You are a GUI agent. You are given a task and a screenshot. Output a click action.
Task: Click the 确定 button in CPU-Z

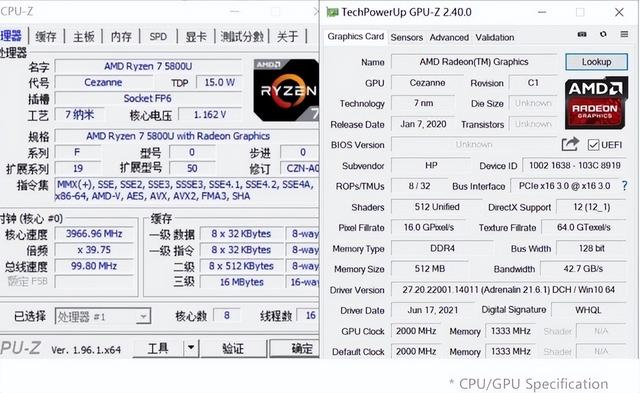point(294,348)
